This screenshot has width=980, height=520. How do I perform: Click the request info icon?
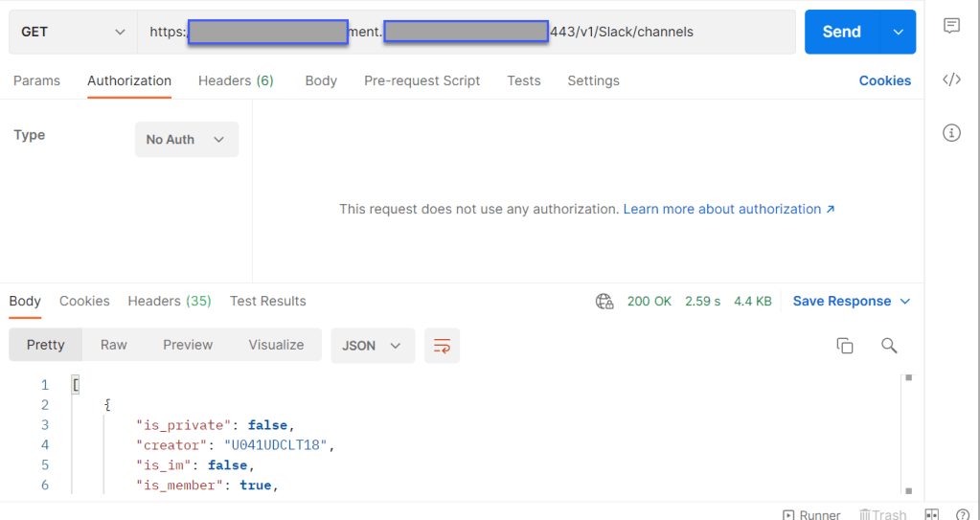pyautogui.click(x=951, y=133)
